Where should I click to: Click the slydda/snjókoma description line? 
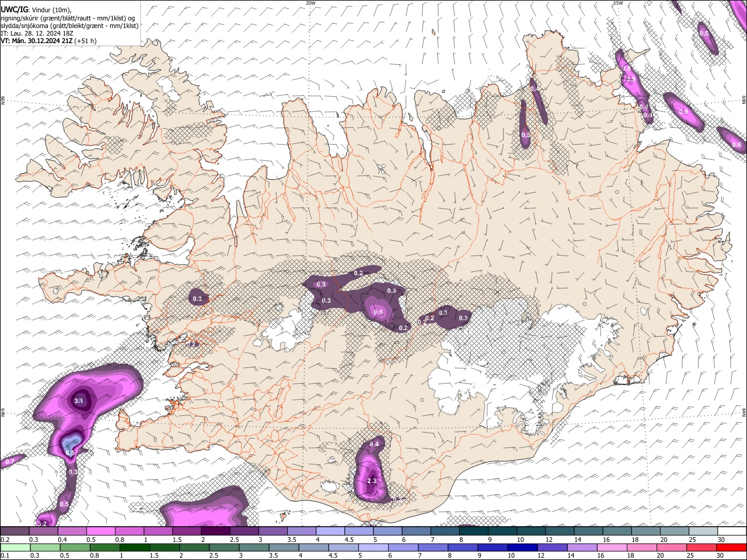coord(69,26)
